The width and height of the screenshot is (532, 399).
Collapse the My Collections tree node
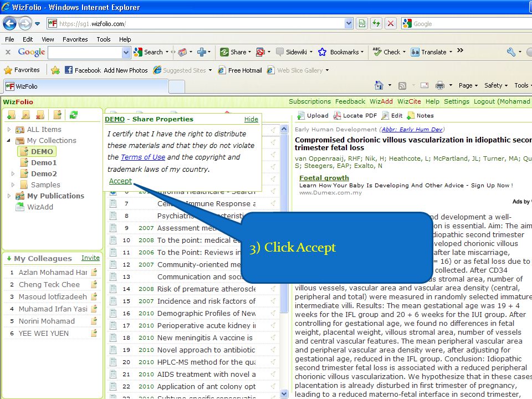tap(9, 140)
